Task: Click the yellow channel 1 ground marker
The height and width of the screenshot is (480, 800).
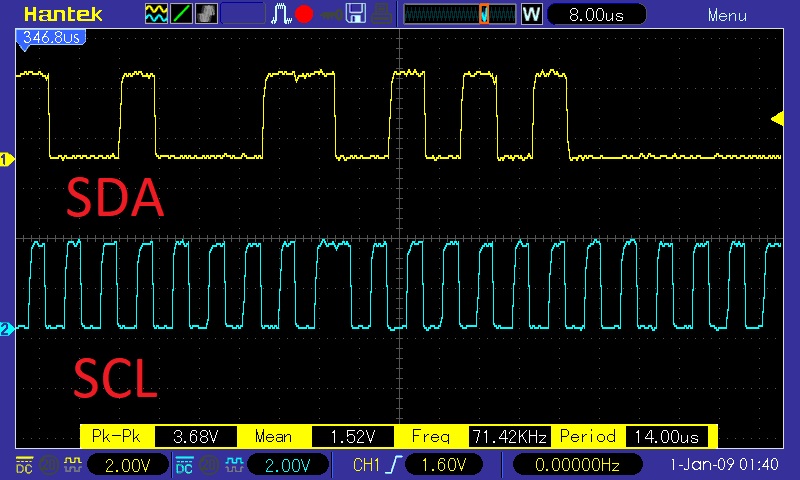Action: tap(7, 159)
